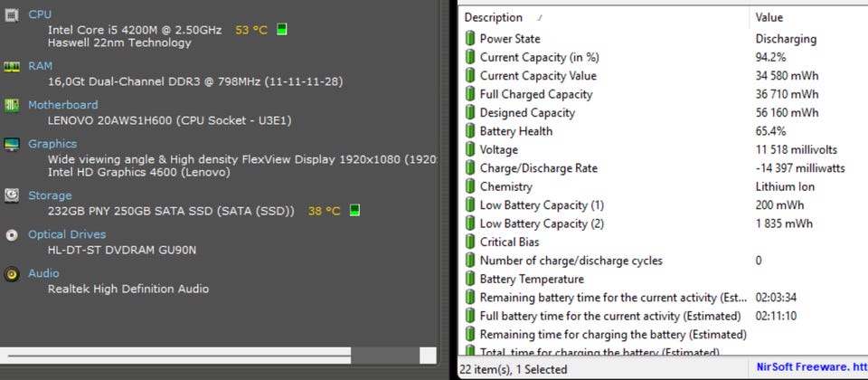Select the 94.2% capacity value

coord(770,57)
